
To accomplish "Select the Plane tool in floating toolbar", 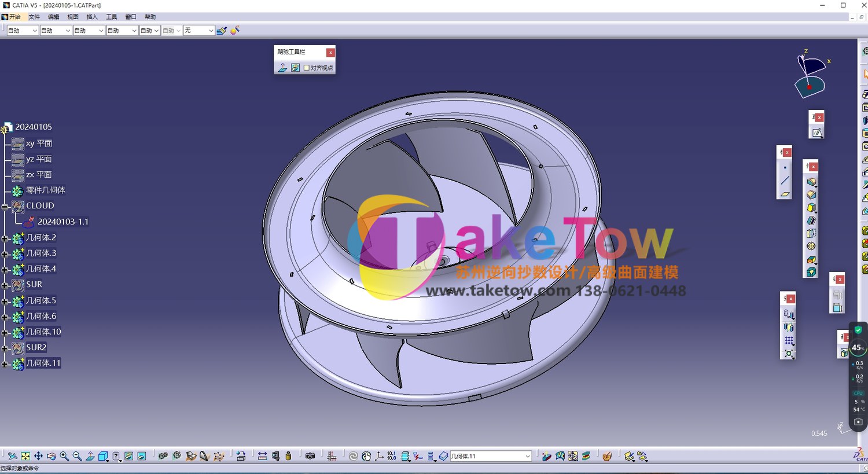I will tap(785, 194).
